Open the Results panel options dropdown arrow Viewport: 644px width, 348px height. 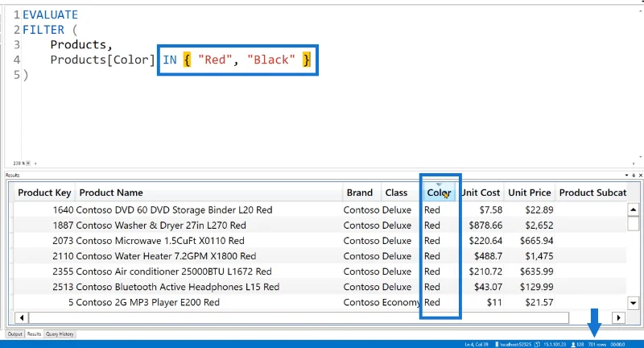627,175
